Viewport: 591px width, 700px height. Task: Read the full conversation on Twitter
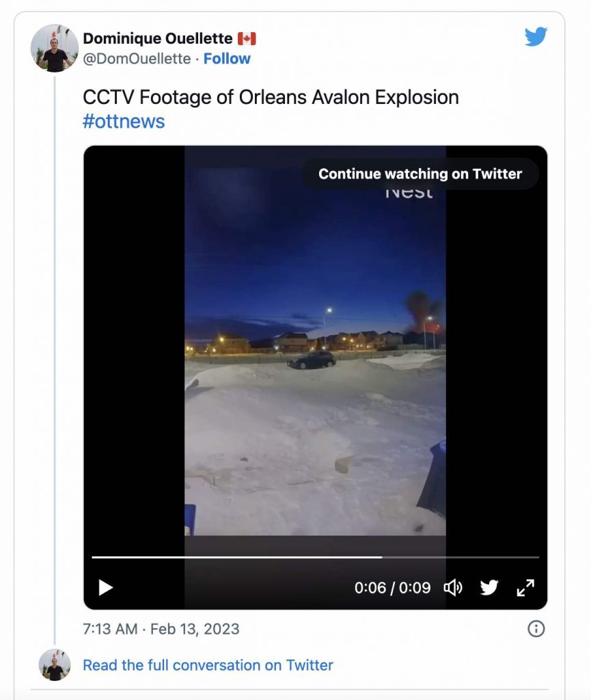[x=208, y=665]
